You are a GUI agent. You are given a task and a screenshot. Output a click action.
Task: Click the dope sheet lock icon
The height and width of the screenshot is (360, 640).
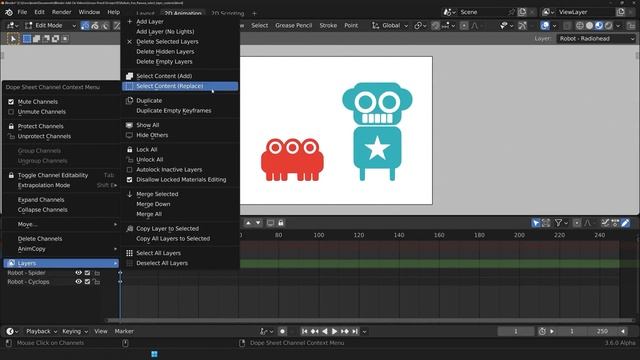281,223
